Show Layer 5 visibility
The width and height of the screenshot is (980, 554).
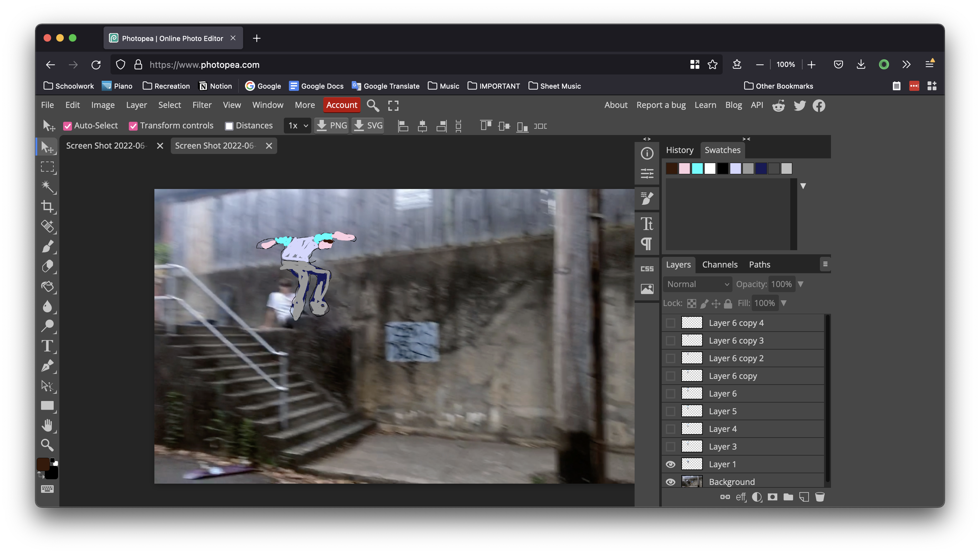coord(671,411)
